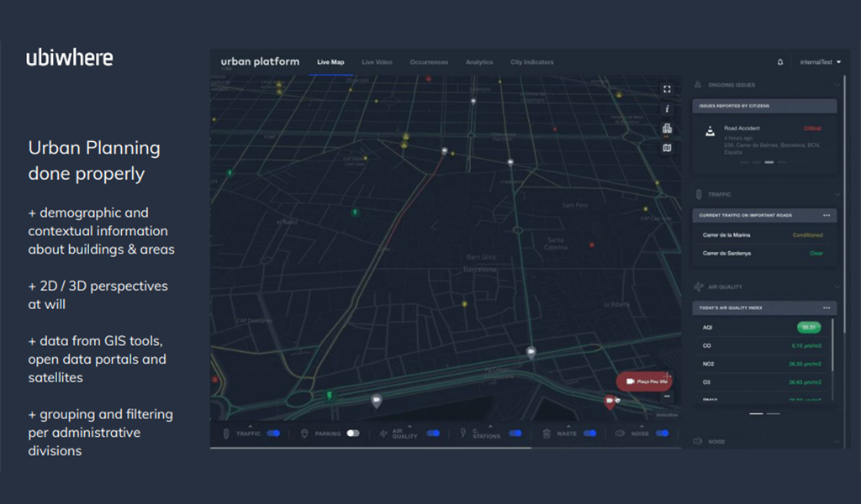Click the Traffic section icon in side panel
The width and height of the screenshot is (861, 504).
pyautogui.click(x=699, y=194)
